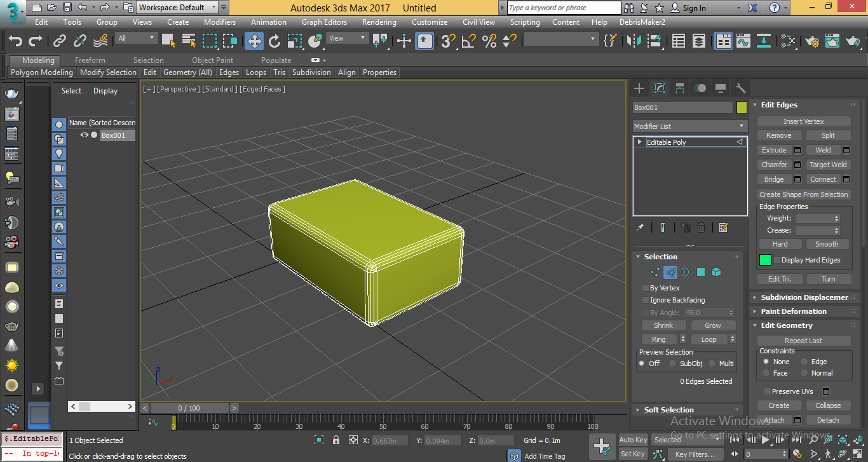Click the Pin Stack icon
This screenshot has height=462, width=868.
tap(641, 228)
